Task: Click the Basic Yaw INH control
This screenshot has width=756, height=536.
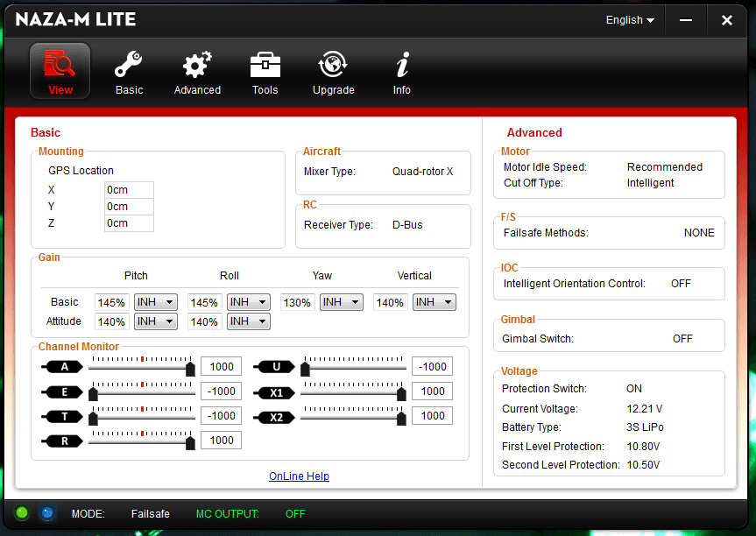Action: pyautogui.click(x=341, y=301)
